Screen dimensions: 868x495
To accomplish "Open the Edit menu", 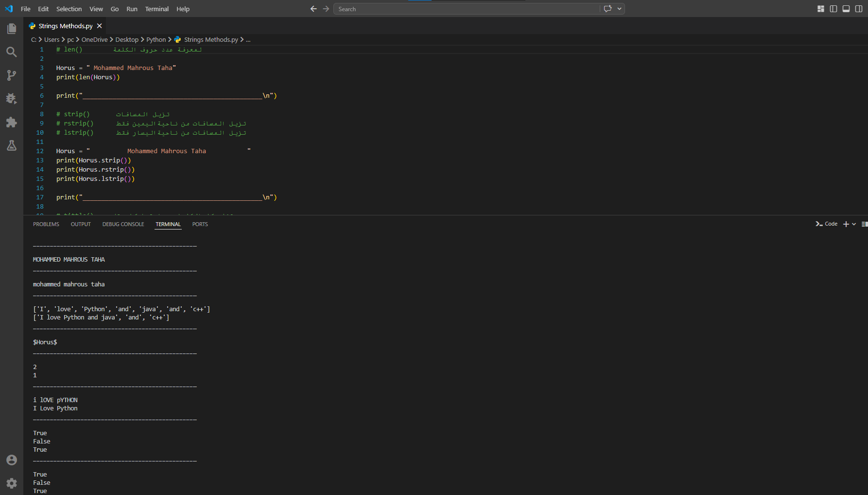I will tap(43, 9).
